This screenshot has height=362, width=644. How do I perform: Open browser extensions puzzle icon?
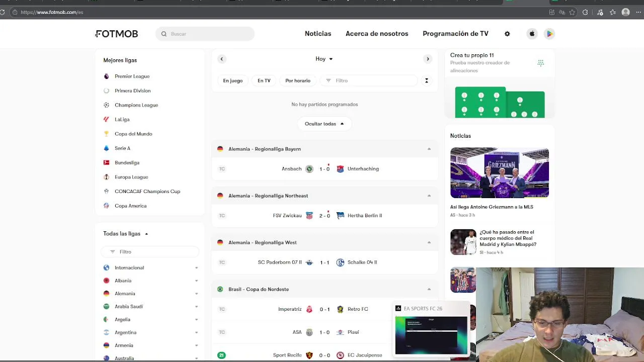coord(585,12)
